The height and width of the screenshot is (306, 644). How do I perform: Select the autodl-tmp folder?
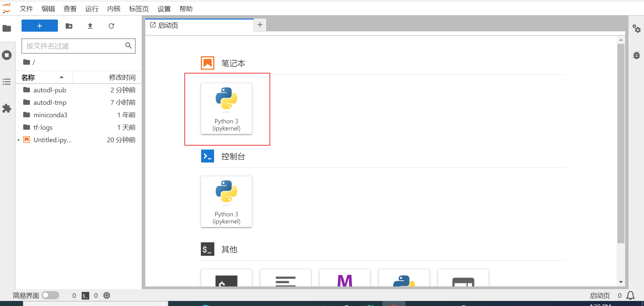79,102
